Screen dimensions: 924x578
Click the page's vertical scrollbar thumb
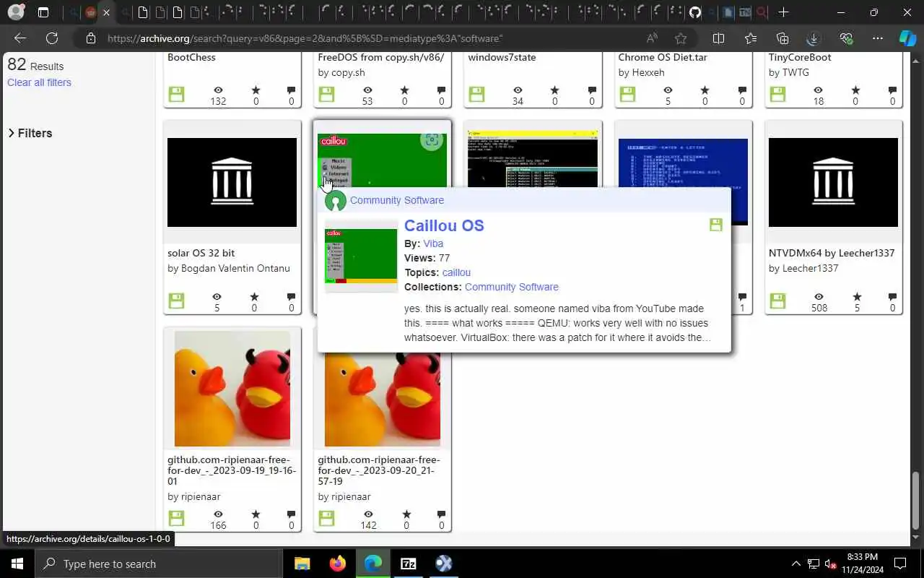916,501
